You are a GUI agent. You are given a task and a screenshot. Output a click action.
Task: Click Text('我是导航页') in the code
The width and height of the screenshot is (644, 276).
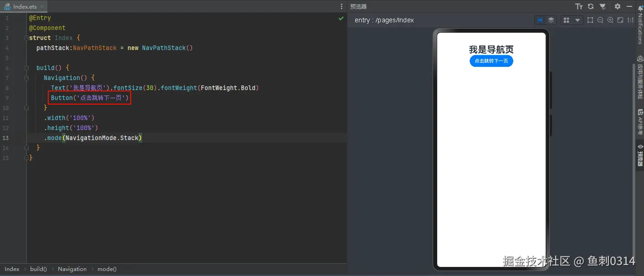click(80, 88)
